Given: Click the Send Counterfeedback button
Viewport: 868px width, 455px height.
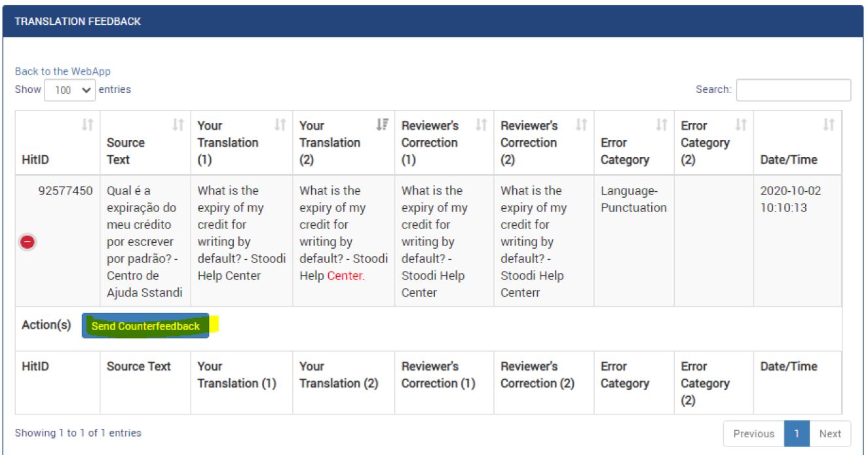Looking at the screenshot, I should pyautogui.click(x=145, y=326).
